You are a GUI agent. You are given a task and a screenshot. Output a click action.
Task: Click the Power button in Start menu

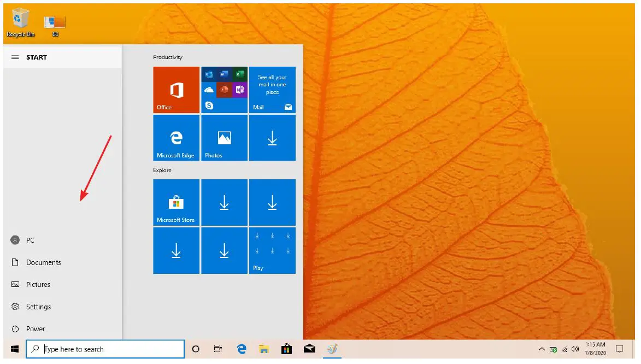click(37, 328)
